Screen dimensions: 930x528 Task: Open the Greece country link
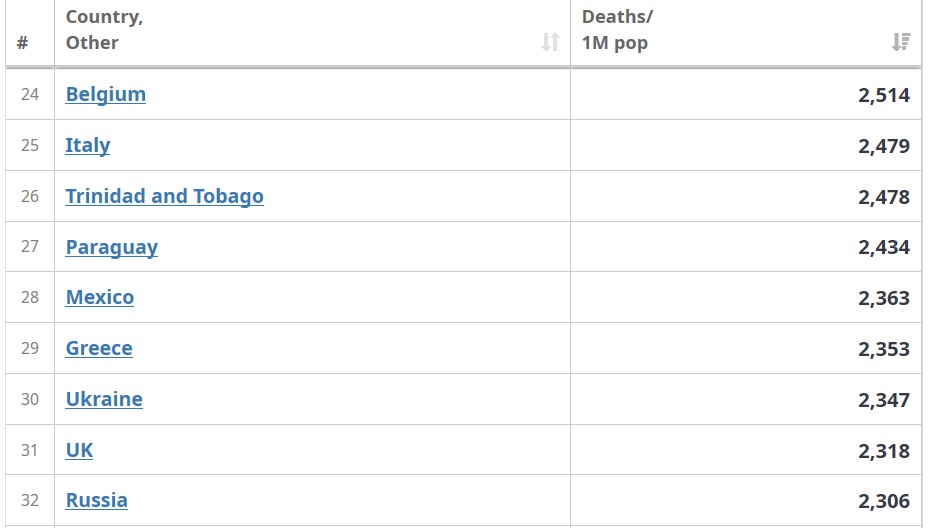(x=99, y=348)
